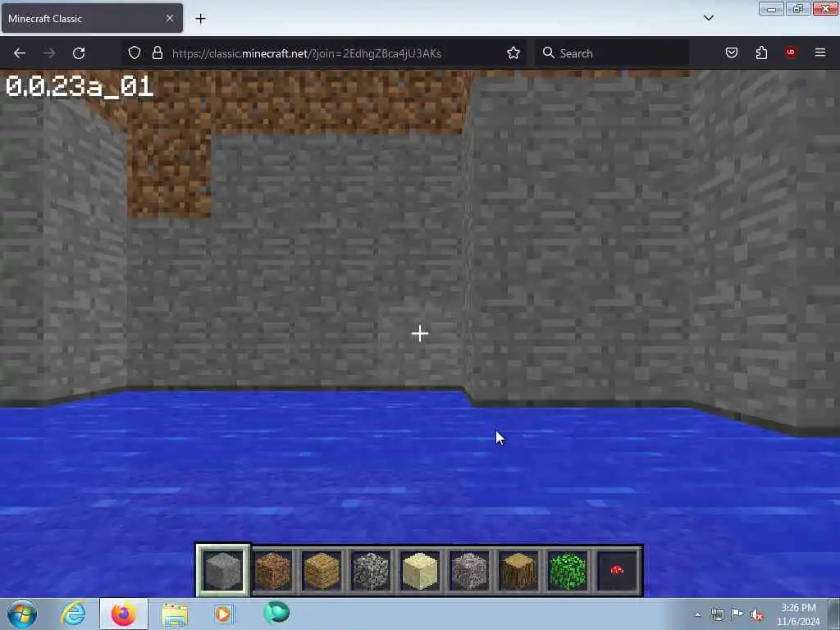
Task: Open Windows Media Player from taskbar
Action: (224, 614)
